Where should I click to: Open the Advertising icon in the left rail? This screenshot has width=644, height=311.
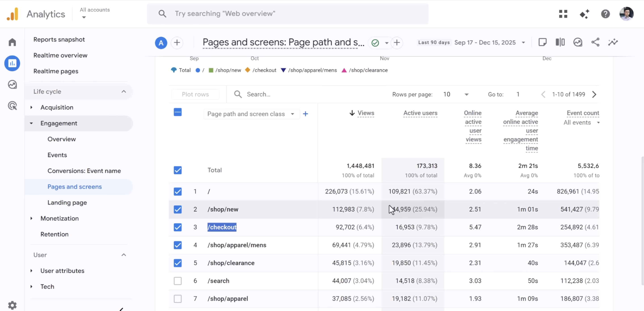click(x=12, y=106)
